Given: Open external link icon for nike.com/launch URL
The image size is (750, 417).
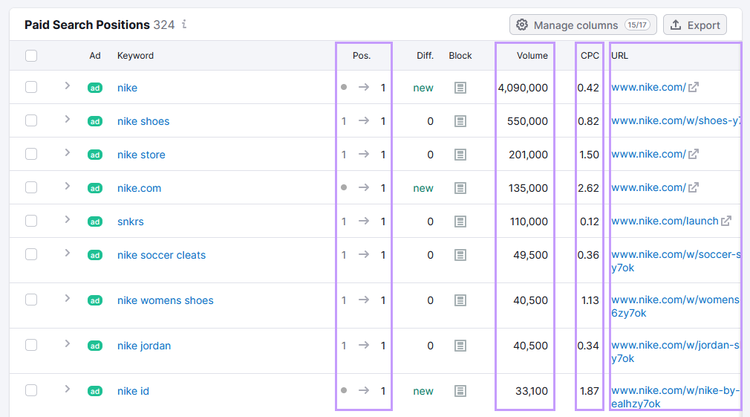Looking at the screenshot, I should (x=726, y=221).
